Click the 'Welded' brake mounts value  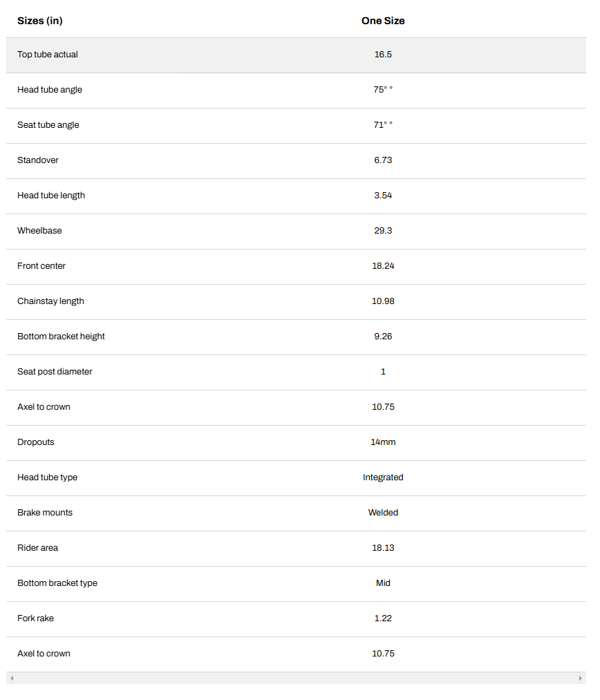pyautogui.click(x=383, y=513)
